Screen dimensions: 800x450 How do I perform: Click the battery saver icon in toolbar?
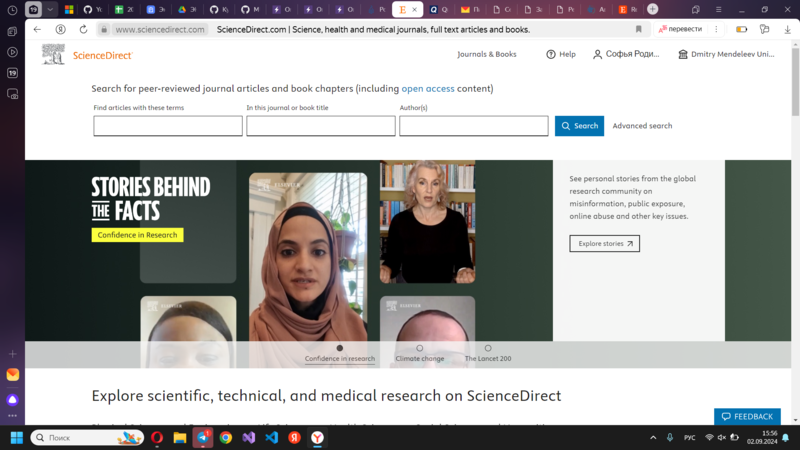741,29
